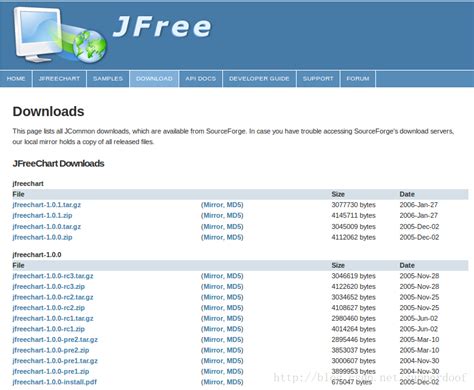Open the MD5 link for jfreechart-1.0.0.tar.gz
The image size is (474, 390).
[x=234, y=227]
